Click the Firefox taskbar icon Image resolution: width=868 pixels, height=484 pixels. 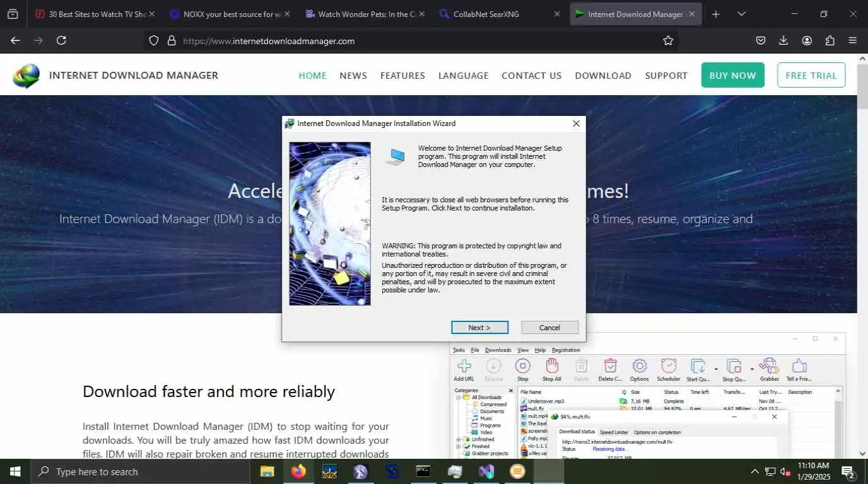click(298, 471)
